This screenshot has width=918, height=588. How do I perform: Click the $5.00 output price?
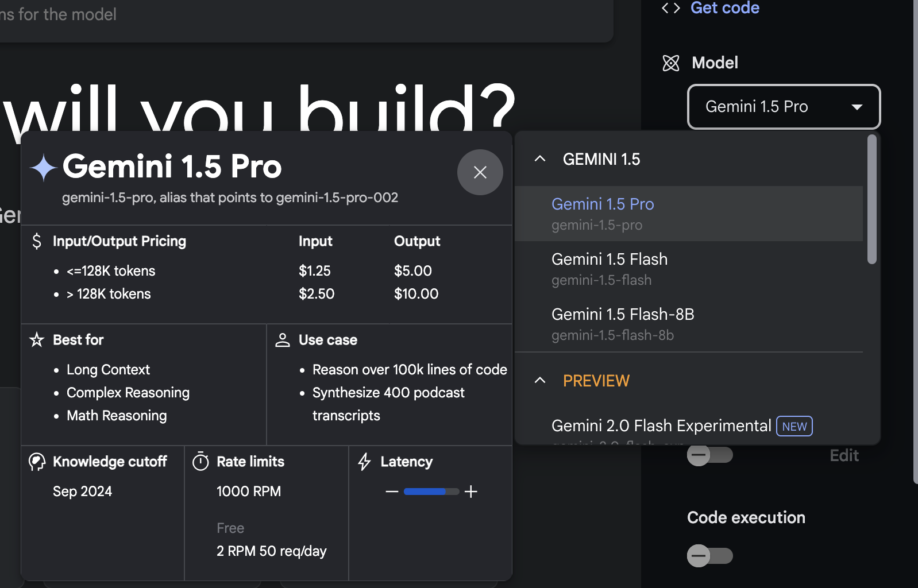[413, 271]
